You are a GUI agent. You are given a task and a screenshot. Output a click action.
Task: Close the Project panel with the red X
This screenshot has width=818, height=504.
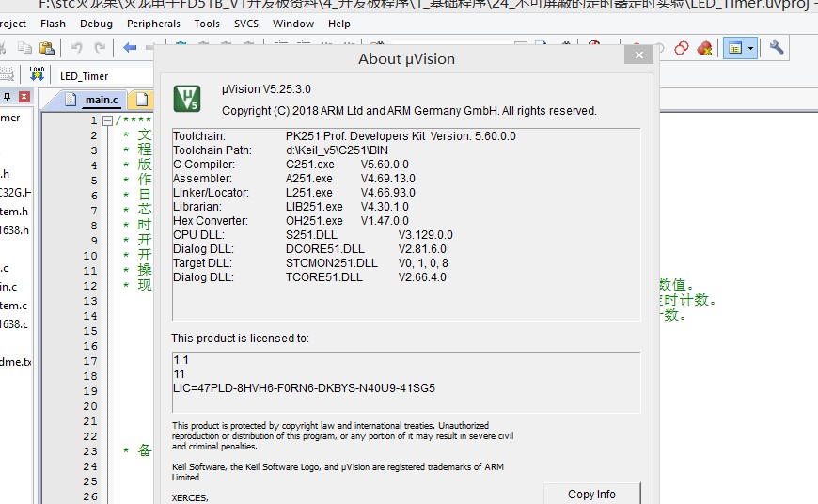(x=24, y=97)
